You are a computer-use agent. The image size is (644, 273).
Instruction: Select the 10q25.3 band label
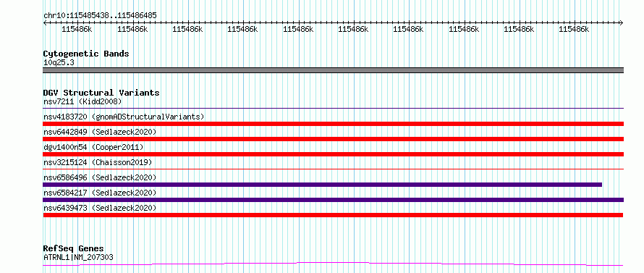point(59,63)
